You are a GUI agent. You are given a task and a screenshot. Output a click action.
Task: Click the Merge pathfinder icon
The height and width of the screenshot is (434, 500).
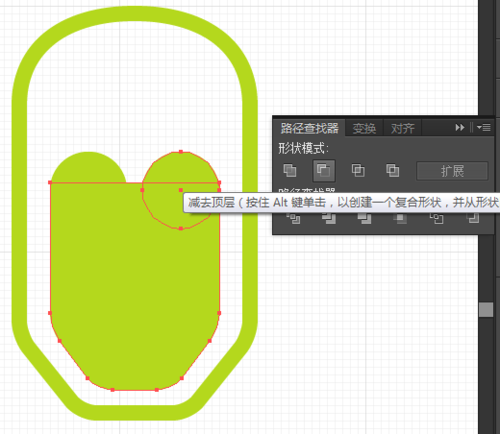click(x=364, y=219)
